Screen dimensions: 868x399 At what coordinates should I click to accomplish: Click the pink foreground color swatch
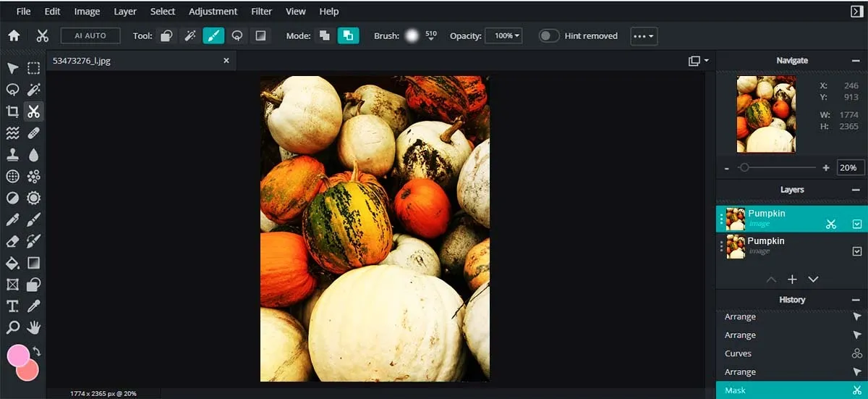18,356
